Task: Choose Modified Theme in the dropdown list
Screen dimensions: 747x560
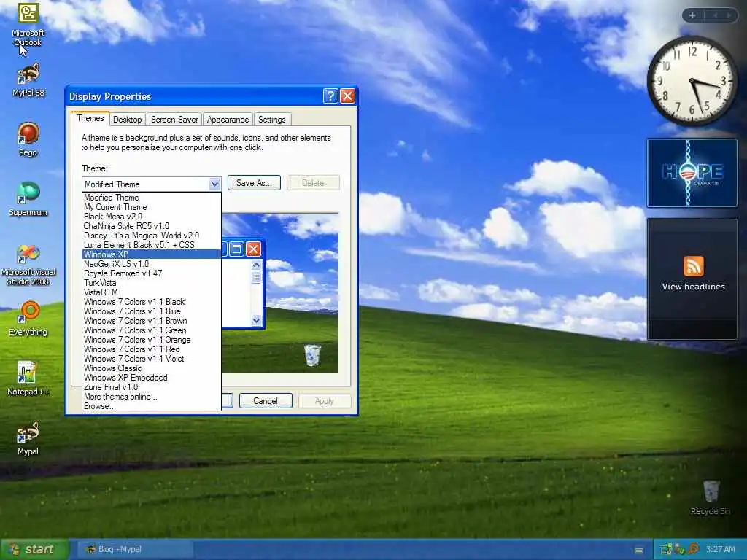Action: tap(152, 198)
